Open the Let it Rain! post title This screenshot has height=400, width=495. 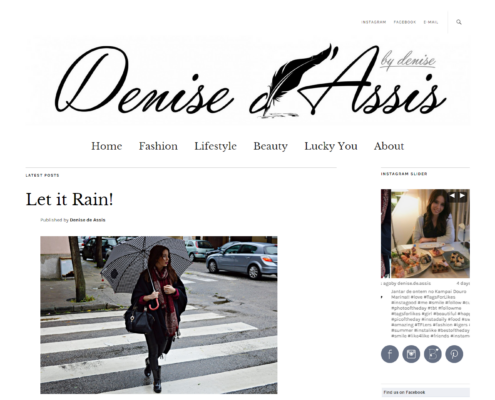point(70,199)
